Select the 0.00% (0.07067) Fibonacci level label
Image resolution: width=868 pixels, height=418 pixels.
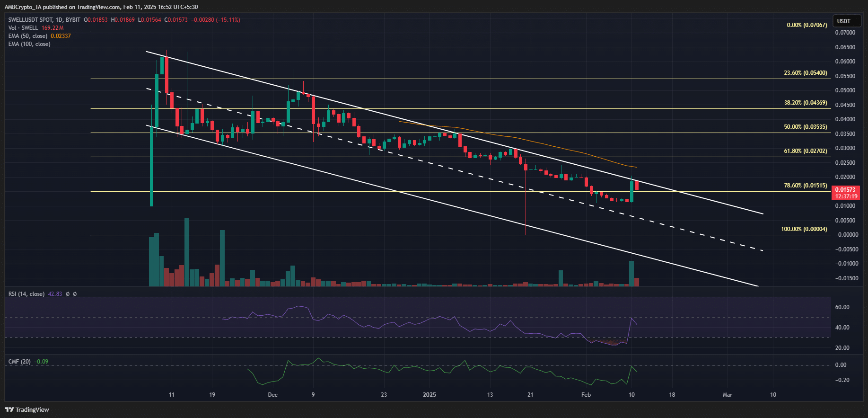[807, 25]
